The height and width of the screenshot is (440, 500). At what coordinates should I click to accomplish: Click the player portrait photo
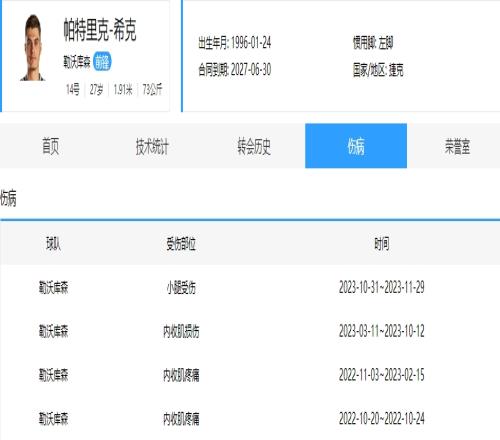pos(32,47)
